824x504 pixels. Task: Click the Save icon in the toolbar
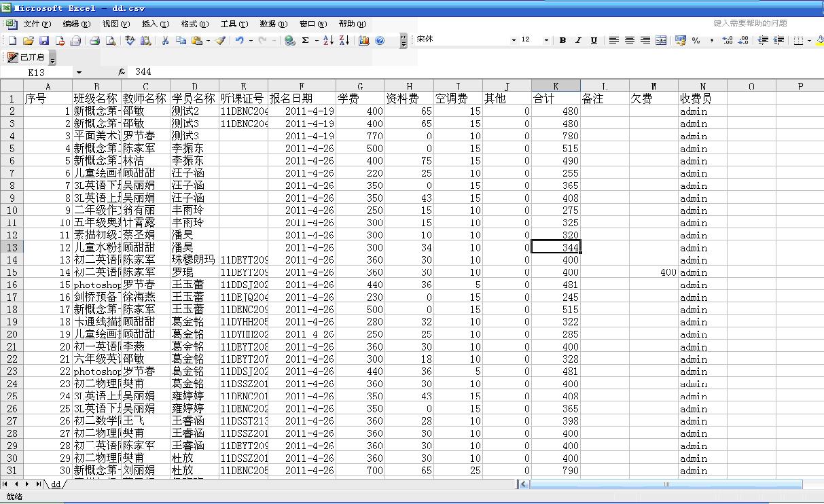tap(44, 41)
